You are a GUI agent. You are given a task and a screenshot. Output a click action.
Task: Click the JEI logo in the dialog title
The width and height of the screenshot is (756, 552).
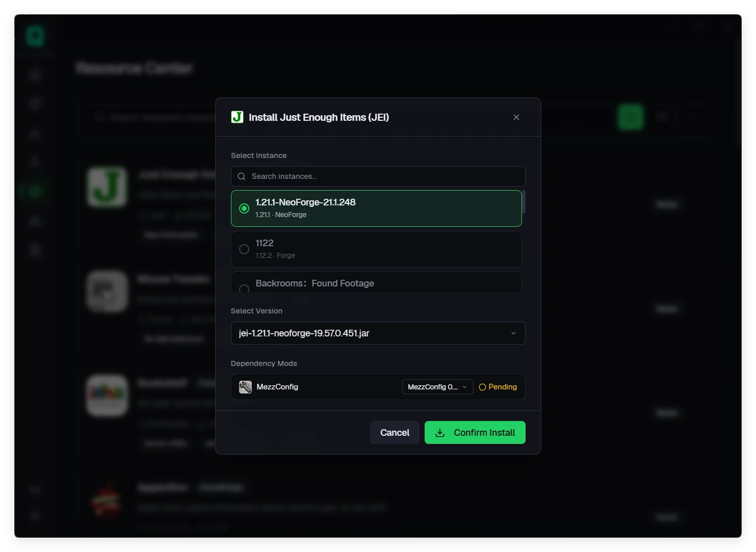(x=237, y=117)
